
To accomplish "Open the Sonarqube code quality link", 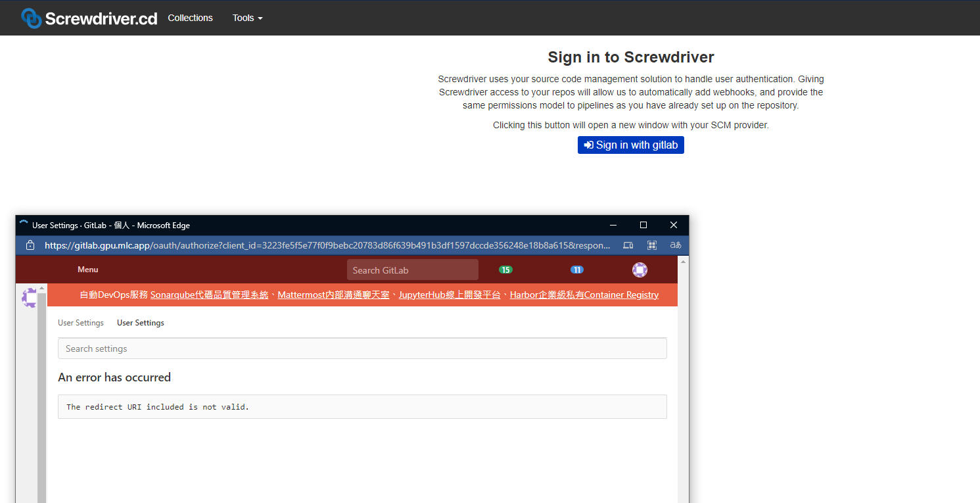I will [x=210, y=295].
